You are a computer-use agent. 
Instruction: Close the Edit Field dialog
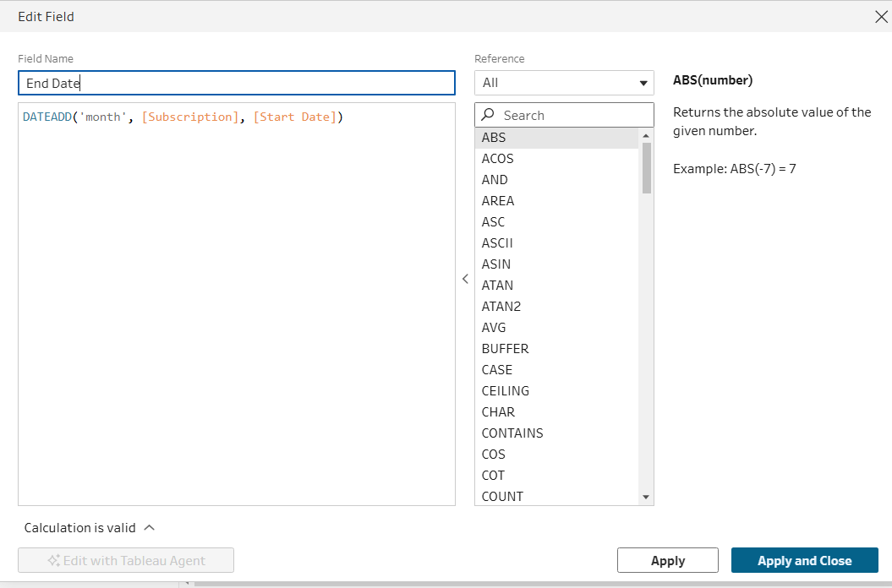pyautogui.click(x=881, y=17)
